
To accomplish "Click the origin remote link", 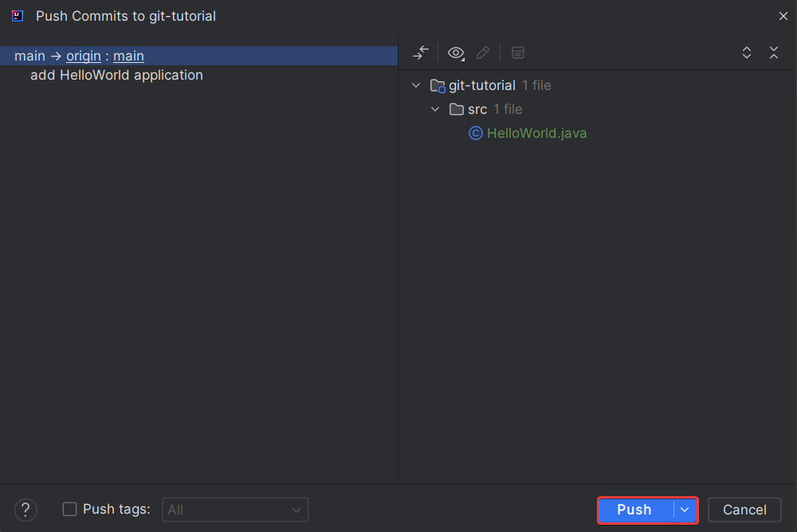I will (x=83, y=56).
